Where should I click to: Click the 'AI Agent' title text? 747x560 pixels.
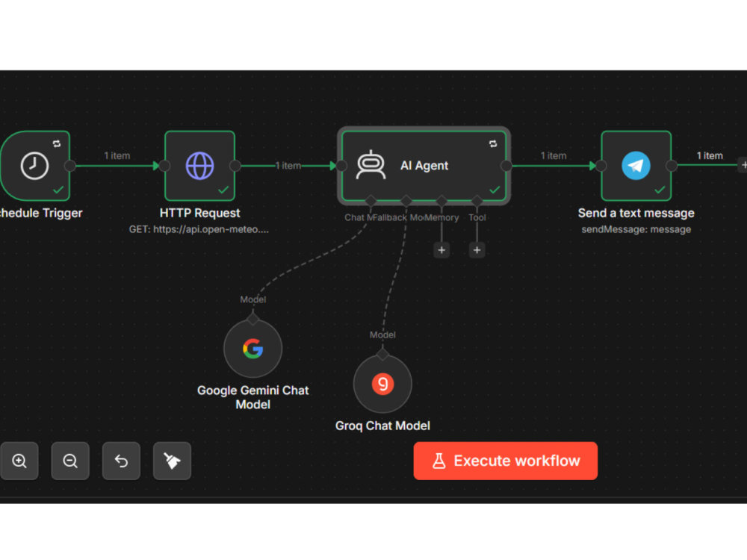424,165
